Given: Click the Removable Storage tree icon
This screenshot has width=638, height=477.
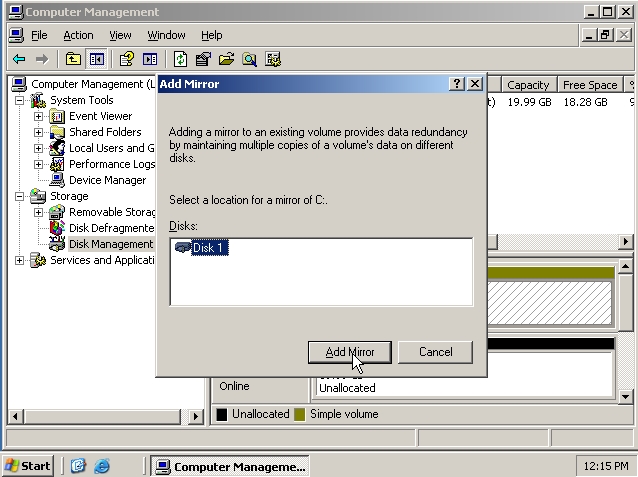Looking at the screenshot, I should pos(57,212).
